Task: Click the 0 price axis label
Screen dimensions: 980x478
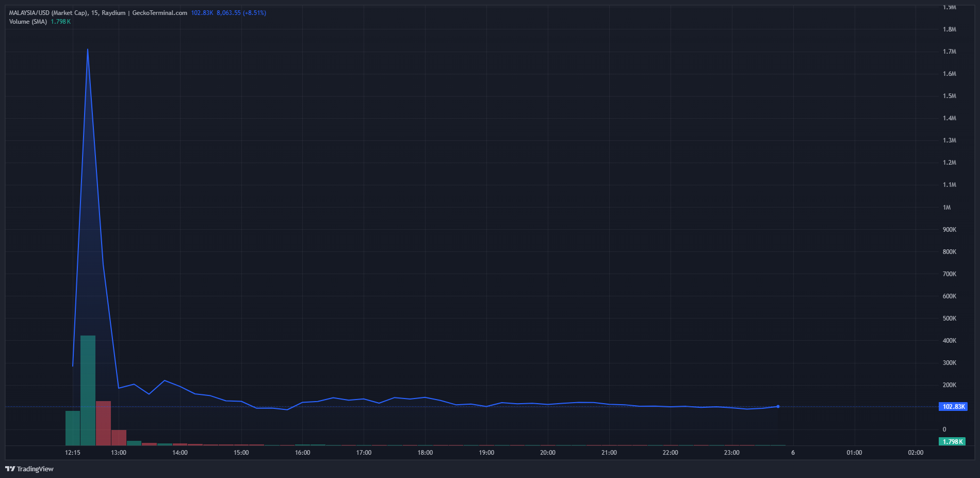Action: 944,429
